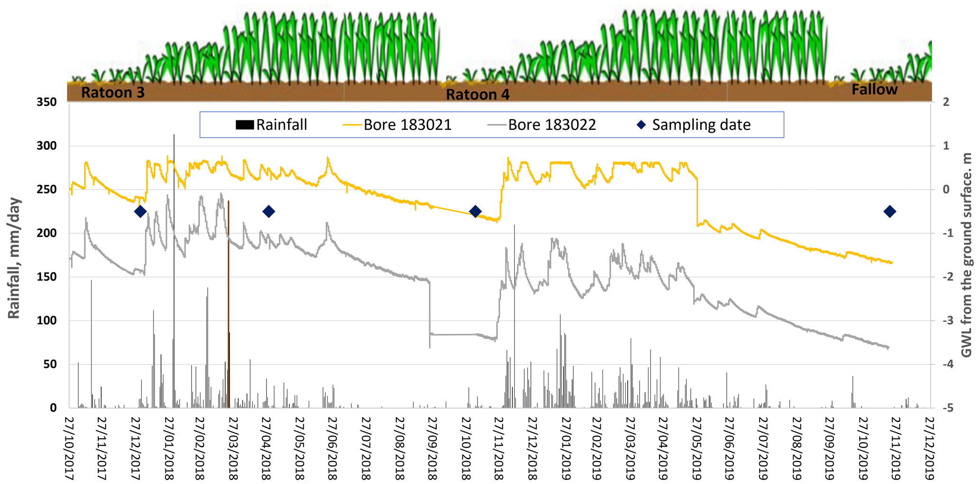Click the black Rainfall legend swatch
The image size is (980, 484).
click(245, 125)
